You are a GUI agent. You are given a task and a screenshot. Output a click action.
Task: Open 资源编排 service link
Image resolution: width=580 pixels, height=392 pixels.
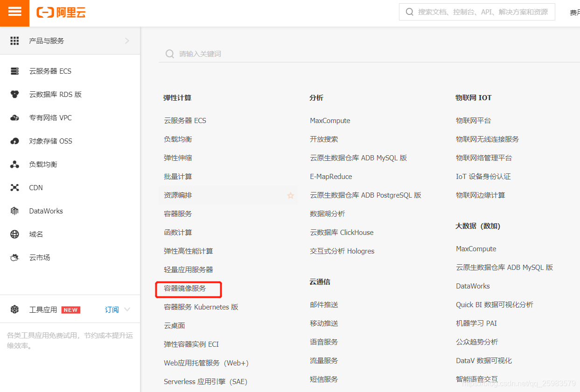coord(178,195)
